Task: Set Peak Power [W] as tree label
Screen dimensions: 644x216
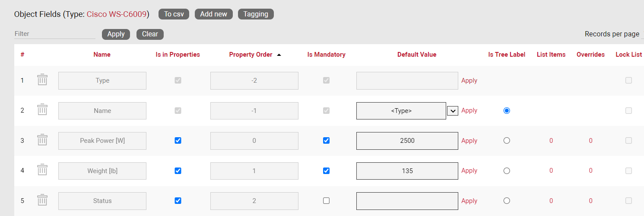Action: pos(507,141)
